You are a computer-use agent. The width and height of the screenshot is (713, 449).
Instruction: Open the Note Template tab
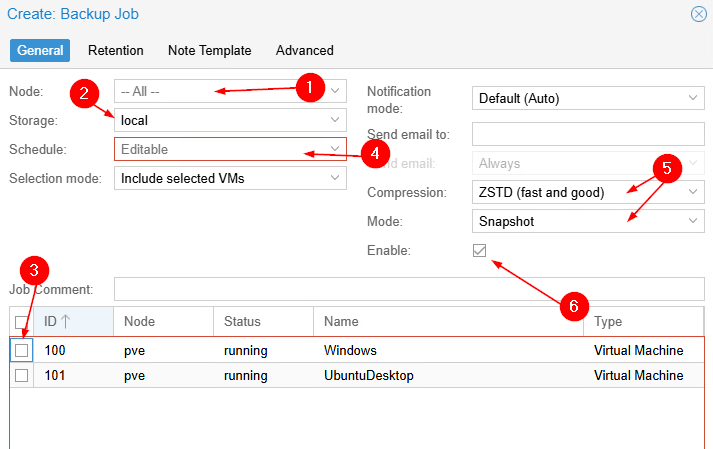[x=210, y=50]
